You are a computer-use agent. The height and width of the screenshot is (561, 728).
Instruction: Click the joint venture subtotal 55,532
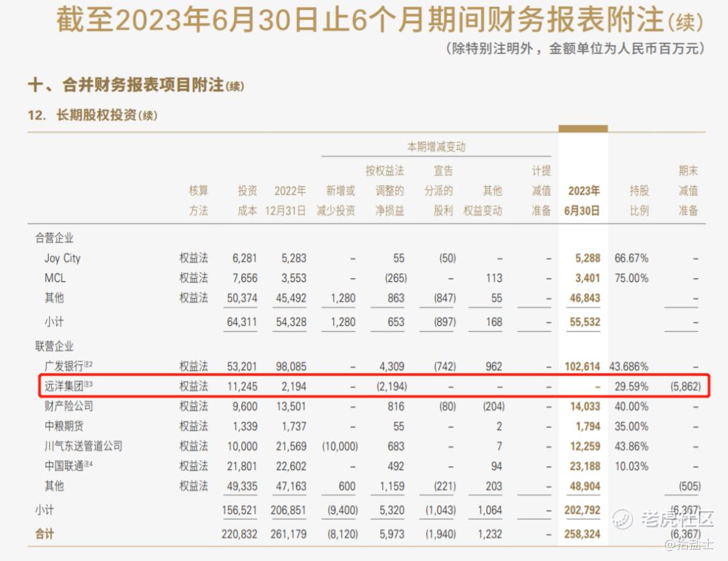[x=585, y=322]
